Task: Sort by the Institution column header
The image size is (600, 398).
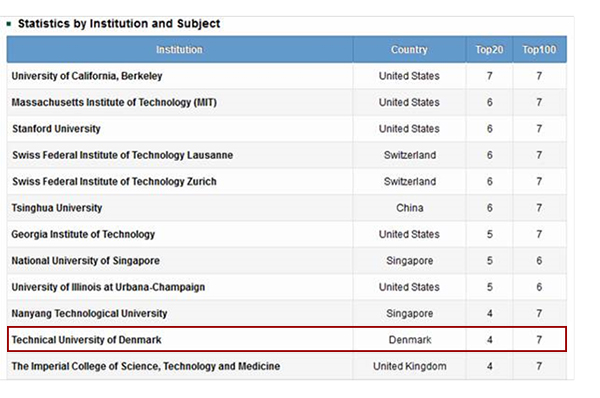Action: [179, 50]
